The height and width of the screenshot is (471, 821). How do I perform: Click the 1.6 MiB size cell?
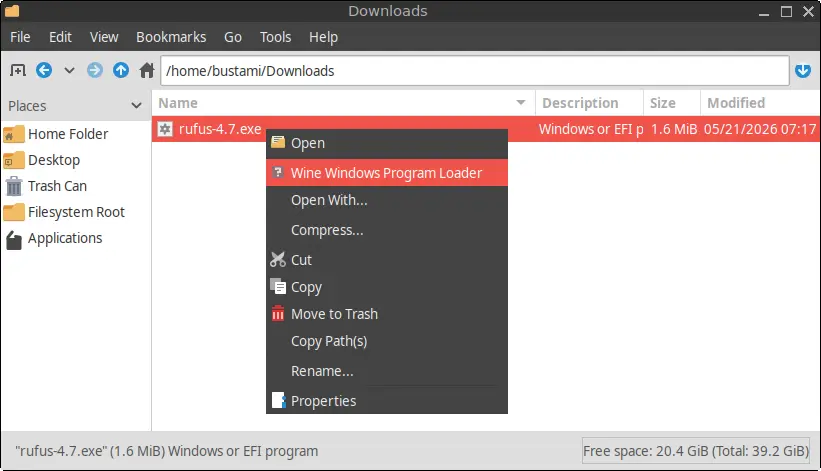[673, 129]
